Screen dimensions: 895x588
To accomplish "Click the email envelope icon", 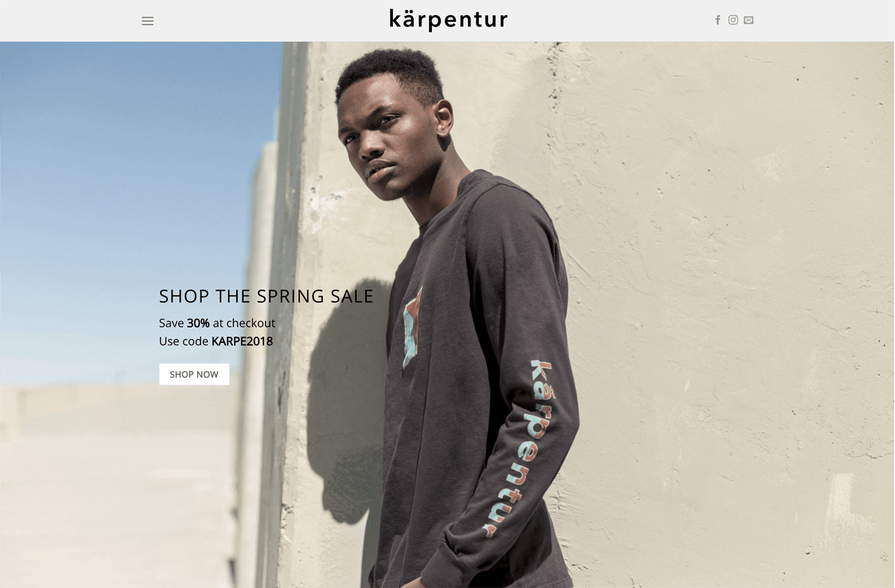I will coord(748,20).
